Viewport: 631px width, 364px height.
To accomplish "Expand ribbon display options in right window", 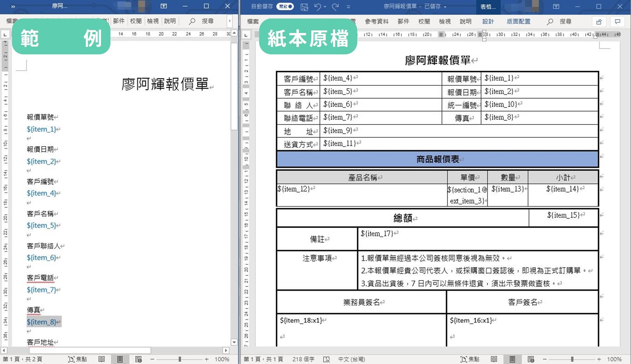I will tap(556, 7).
